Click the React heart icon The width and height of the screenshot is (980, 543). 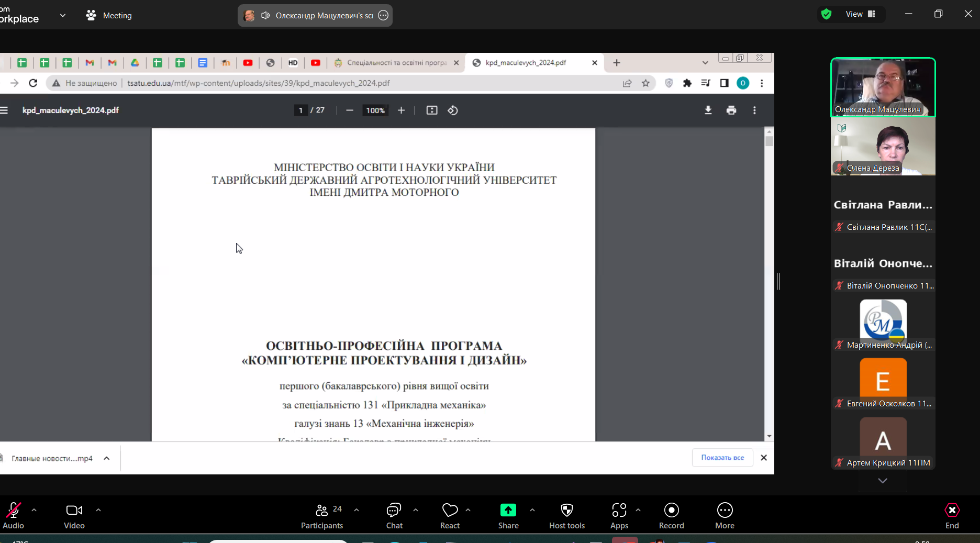coord(450,516)
